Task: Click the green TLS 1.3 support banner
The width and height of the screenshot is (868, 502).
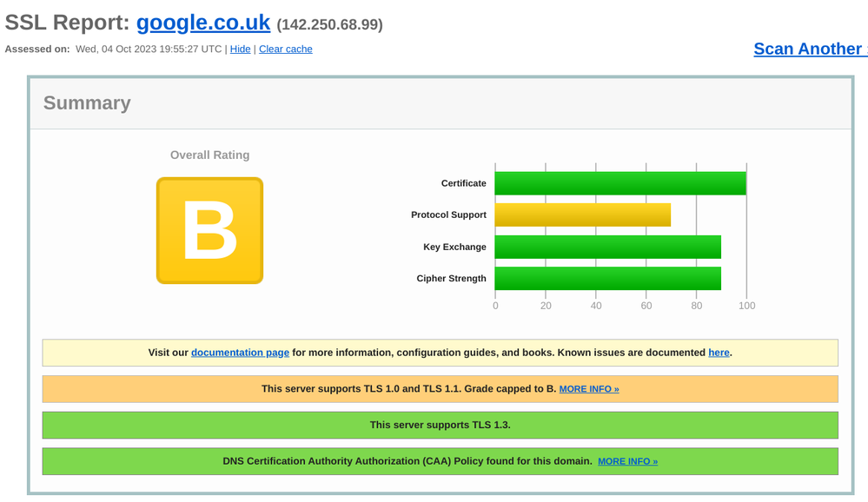Action: 440,425
